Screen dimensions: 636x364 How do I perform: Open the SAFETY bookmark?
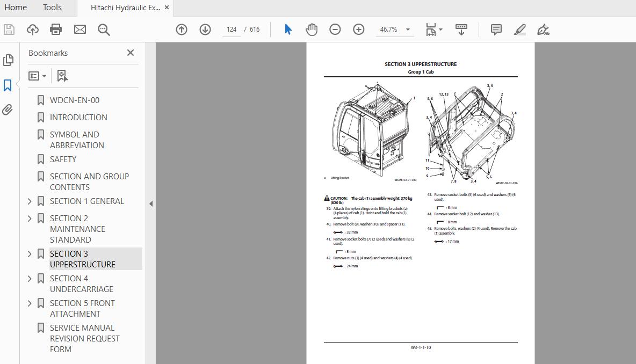coord(63,159)
